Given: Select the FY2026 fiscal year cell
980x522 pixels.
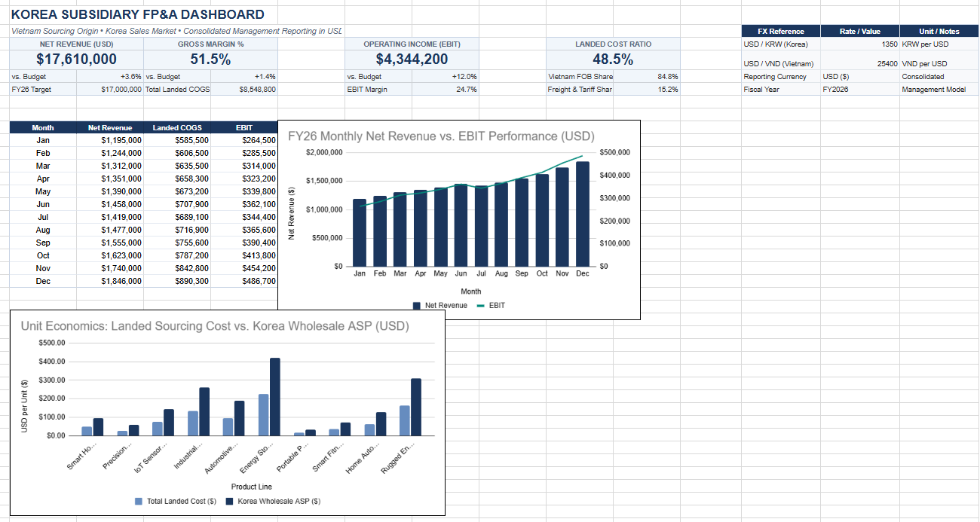Looking at the screenshot, I should point(859,89).
